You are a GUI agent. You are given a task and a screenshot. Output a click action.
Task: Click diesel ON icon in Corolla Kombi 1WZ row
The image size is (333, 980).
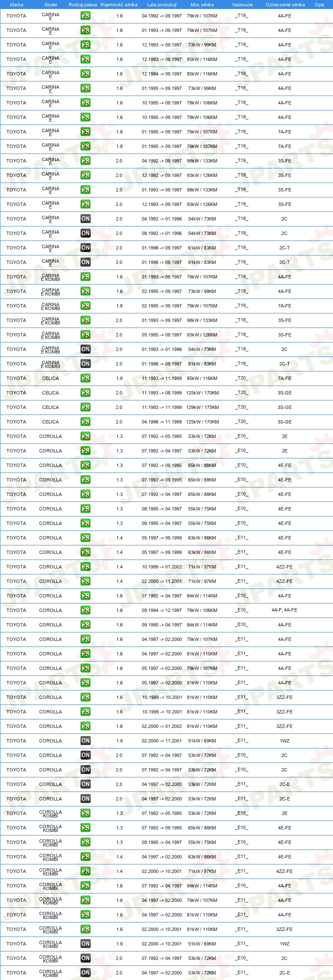(x=85, y=944)
